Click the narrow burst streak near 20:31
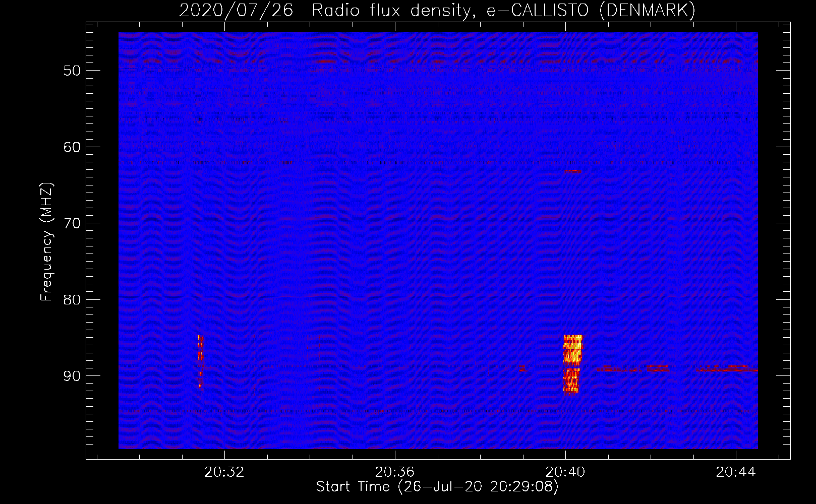Image resolution: width=816 pixels, height=504 pixels. tap(200, 365)
